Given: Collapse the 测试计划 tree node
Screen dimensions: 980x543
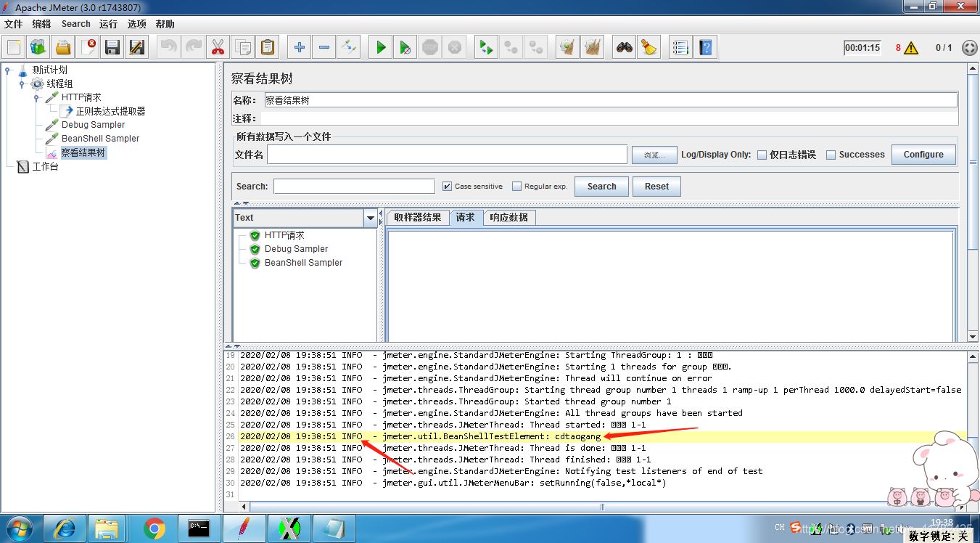Looking at the screenshot, I should [x=8, y=70].
